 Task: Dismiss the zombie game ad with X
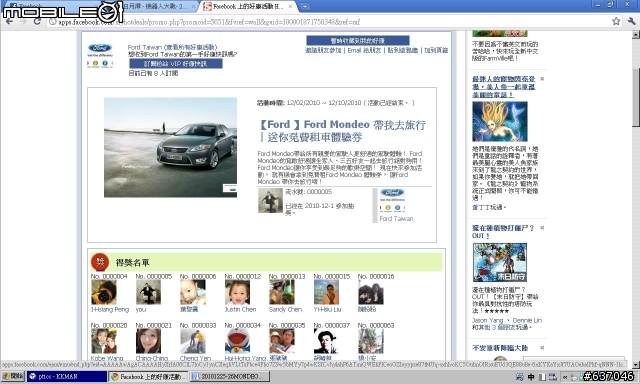(542, 228)
